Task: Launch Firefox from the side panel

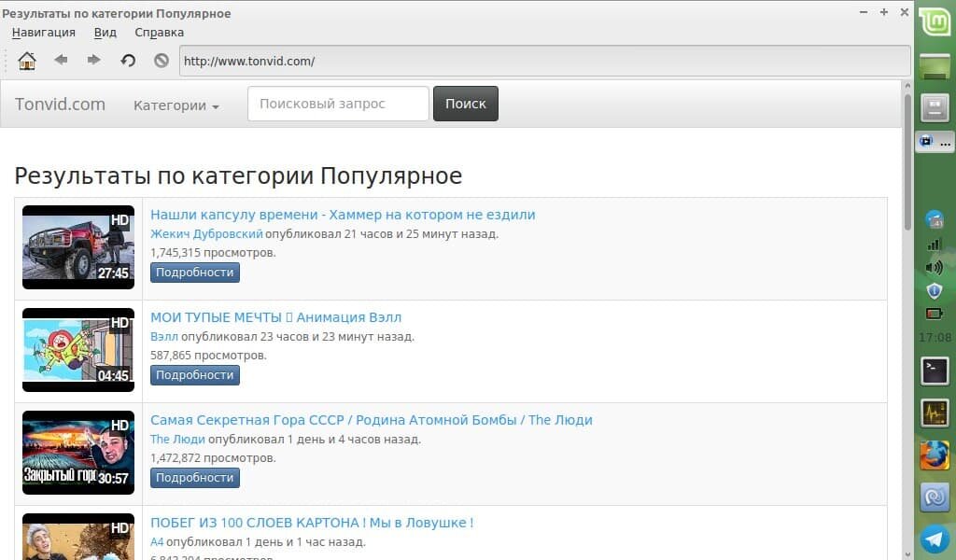Action: [x=935, y=456]
